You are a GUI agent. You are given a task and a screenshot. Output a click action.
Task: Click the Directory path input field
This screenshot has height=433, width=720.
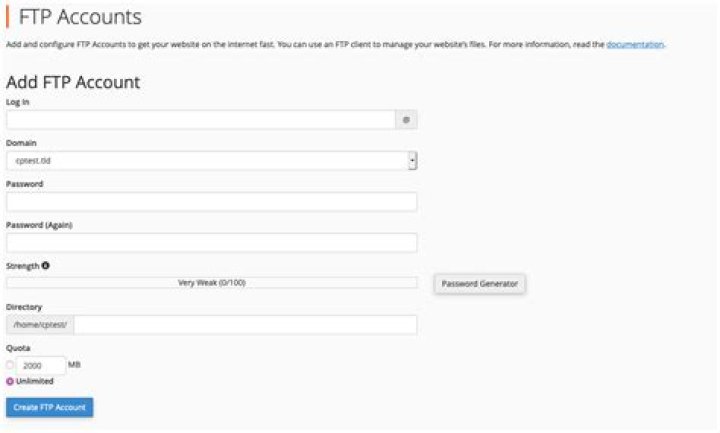click(x=245, y=325)
